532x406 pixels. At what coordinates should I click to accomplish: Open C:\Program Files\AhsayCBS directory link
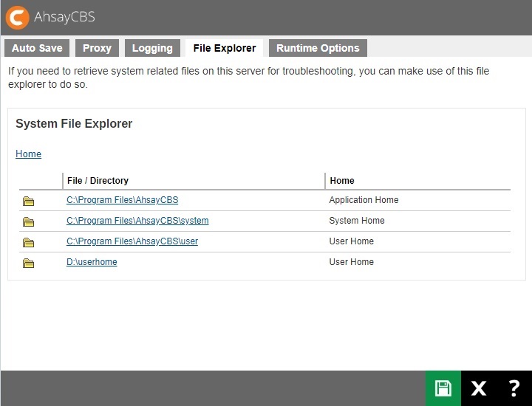(122, 200)
